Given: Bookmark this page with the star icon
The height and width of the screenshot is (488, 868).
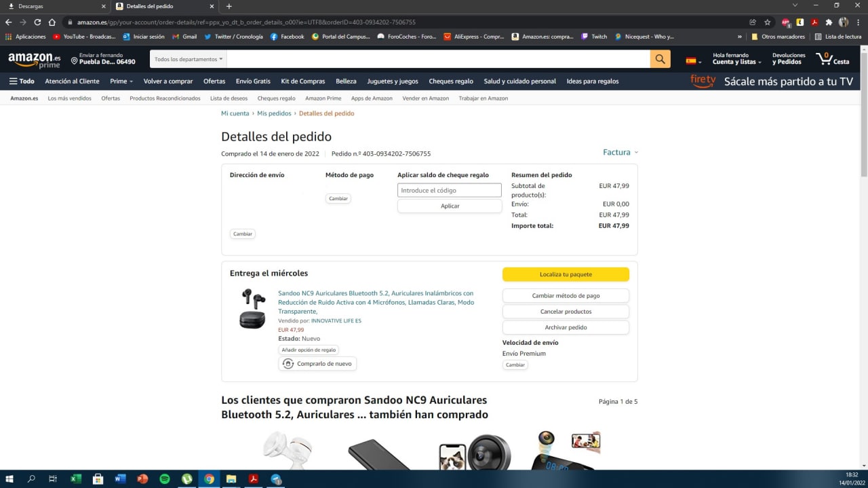Looking at the screenshot, I should coord(767,22).
